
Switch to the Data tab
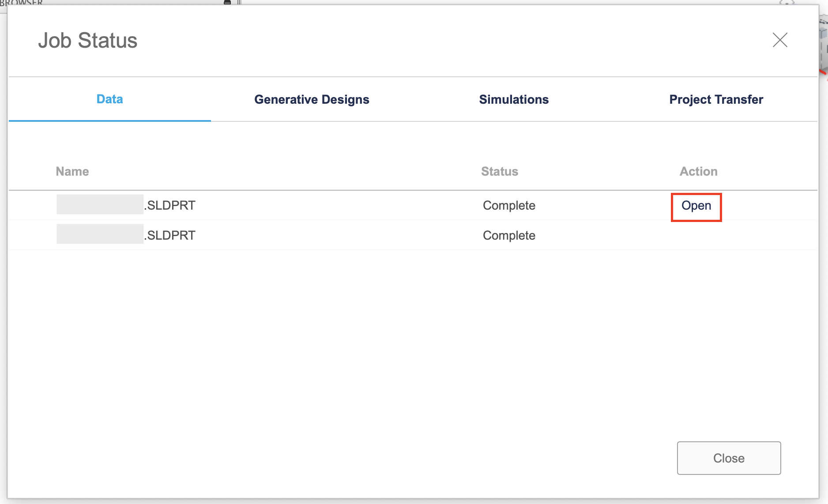coord(109,99)
